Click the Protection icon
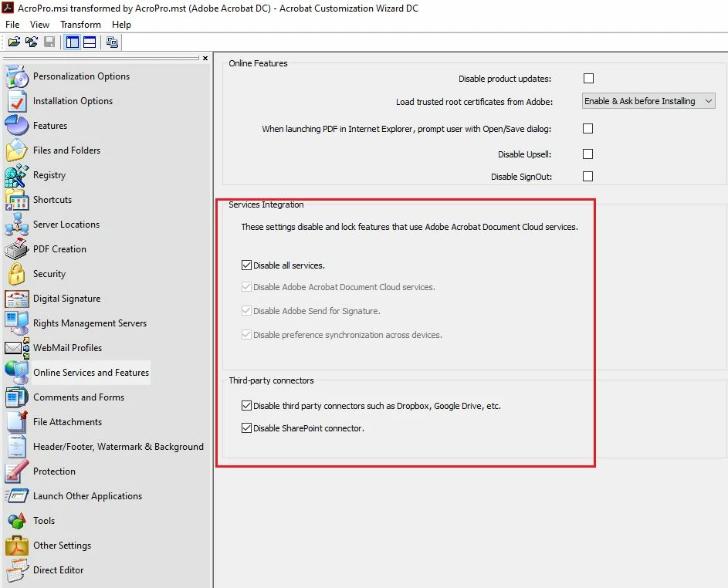This screenshot has width=728, height=588. pyautogui.click(x=17, y=471)
